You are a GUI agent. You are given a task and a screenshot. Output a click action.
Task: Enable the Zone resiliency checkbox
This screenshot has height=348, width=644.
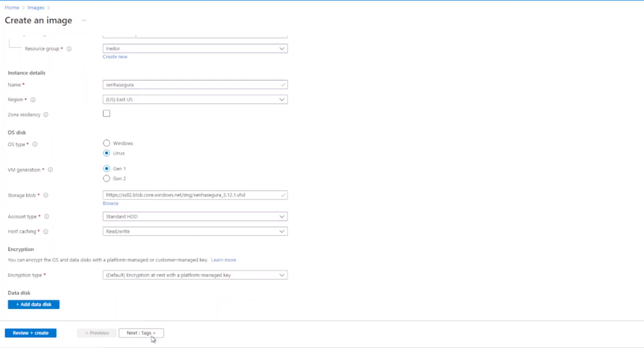coord(106,114)
